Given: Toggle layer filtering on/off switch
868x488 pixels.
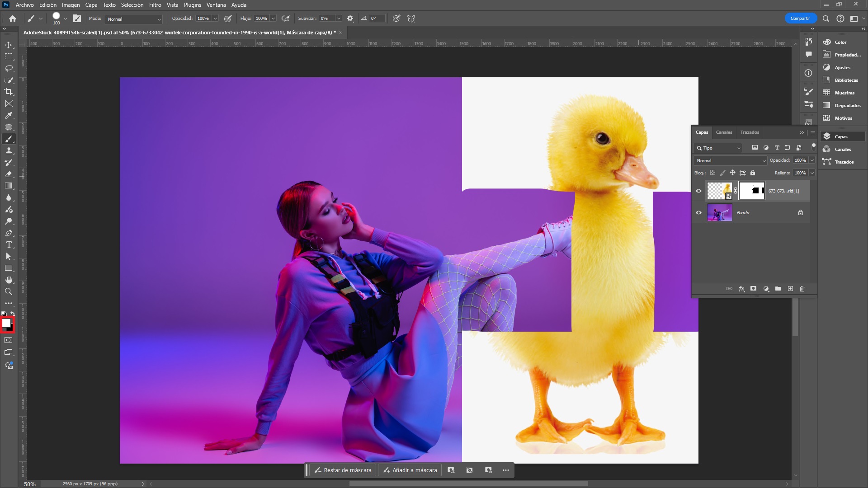Looking at the screenshot, I should coord(814,147).
